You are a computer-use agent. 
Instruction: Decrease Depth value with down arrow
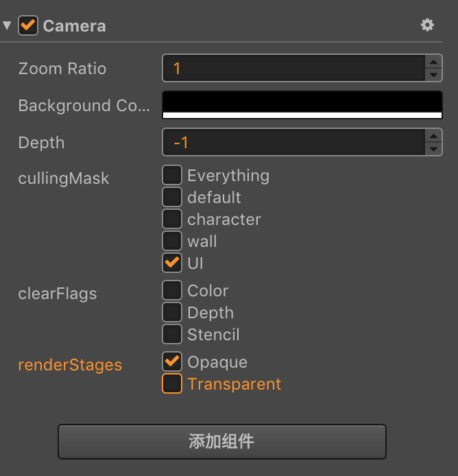[433, 150]
